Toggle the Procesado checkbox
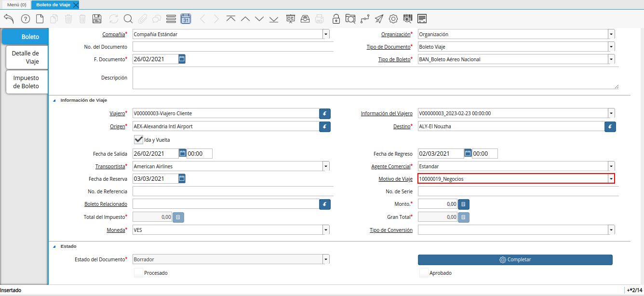Screen dimensions: 644x296 139,273
